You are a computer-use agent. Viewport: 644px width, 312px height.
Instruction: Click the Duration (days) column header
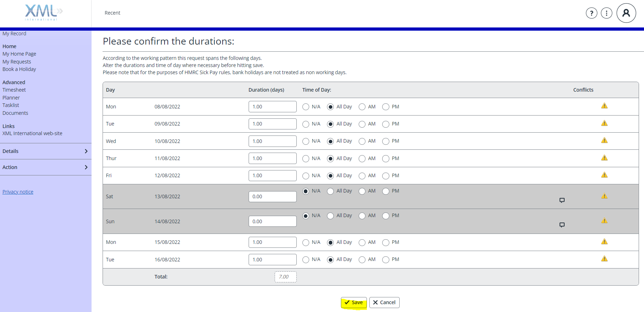266,90
